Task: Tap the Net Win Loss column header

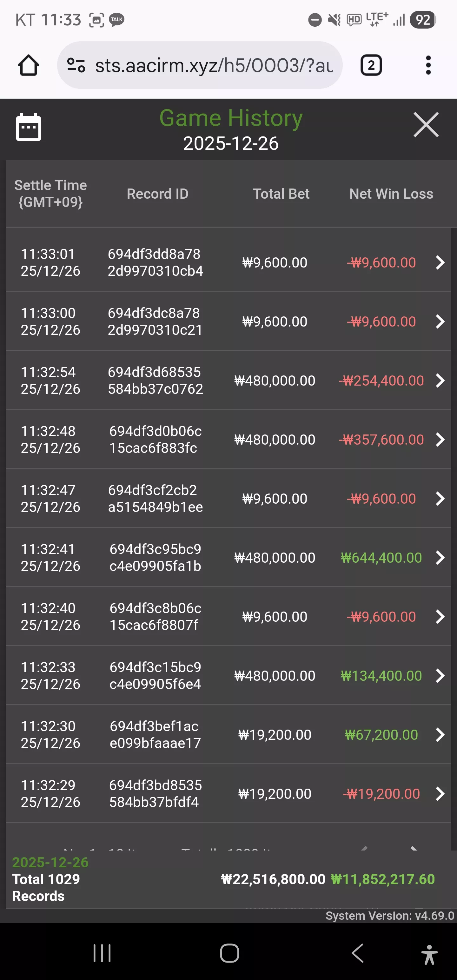Action: [391, 194]
